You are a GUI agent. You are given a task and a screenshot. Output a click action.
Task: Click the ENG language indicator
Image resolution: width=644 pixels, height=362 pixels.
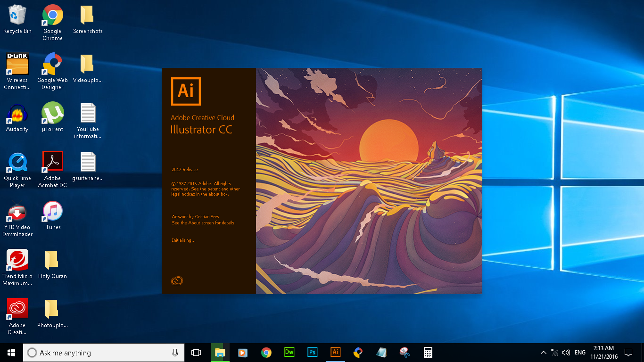pyautogui.click(x=580, y=353)
